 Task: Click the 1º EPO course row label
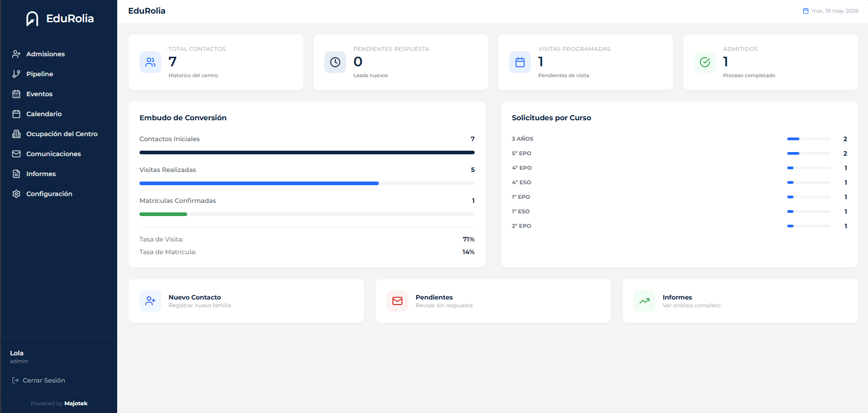[x=521, y=197]
